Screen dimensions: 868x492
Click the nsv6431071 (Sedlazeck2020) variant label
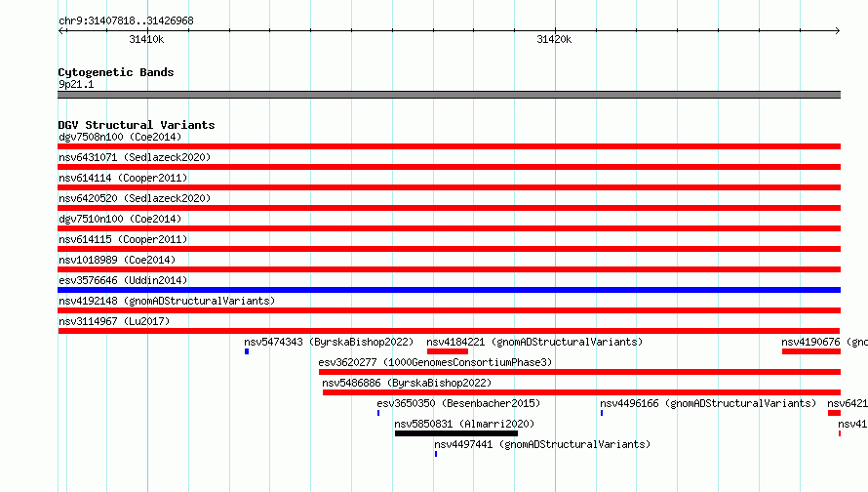[135, 157]
